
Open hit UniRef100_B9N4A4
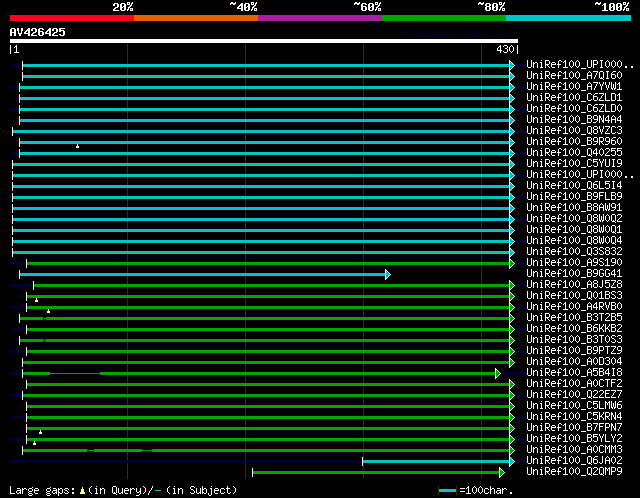[574, 120]
